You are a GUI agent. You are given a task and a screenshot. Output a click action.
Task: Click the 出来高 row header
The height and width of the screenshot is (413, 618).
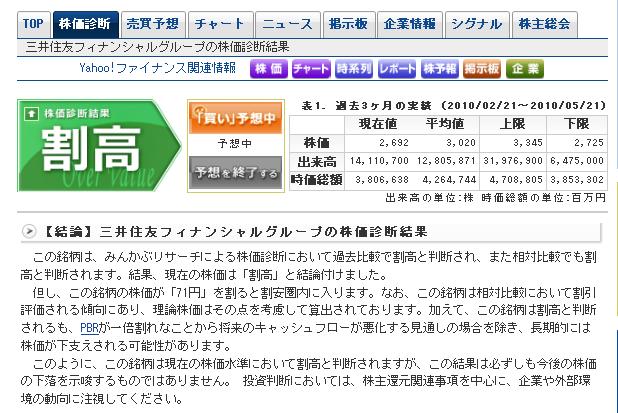coord(317,162)
